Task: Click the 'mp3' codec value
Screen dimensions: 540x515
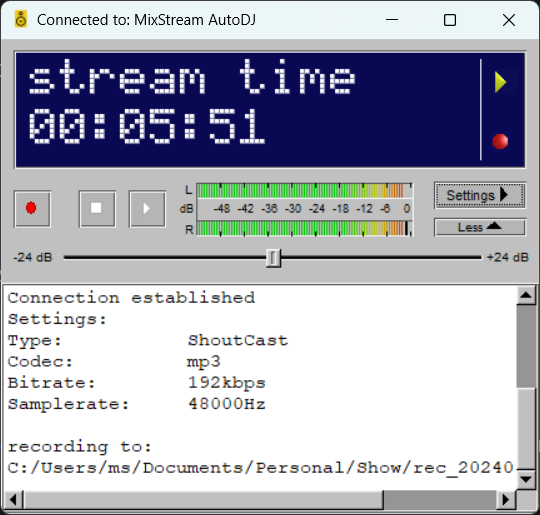Action: (x=204, y=362)
